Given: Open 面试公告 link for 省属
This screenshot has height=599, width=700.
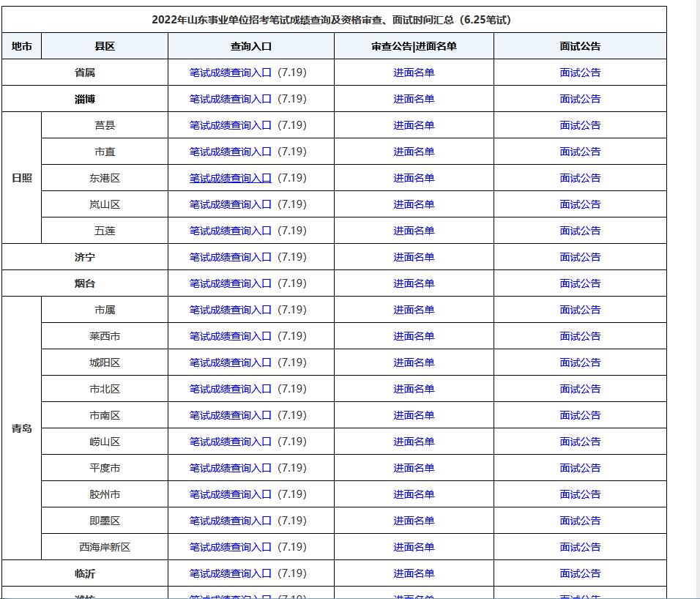Looking at the screenshot, I should tap(581, 72).
